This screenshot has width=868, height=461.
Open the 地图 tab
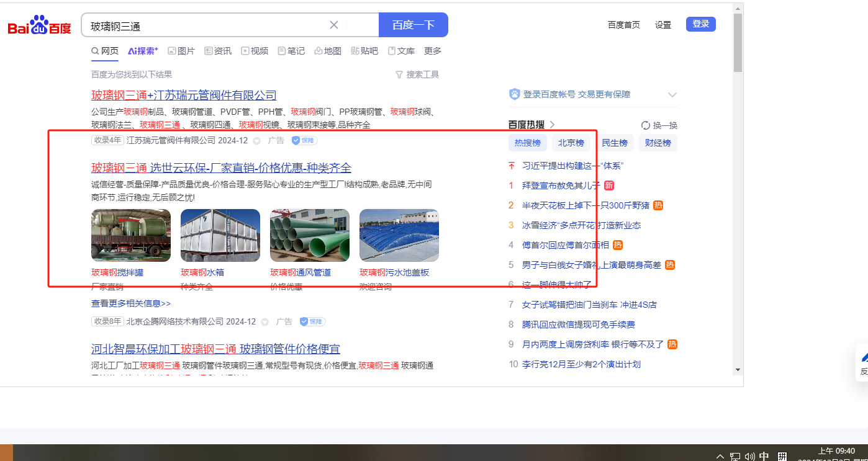[328, 51]
